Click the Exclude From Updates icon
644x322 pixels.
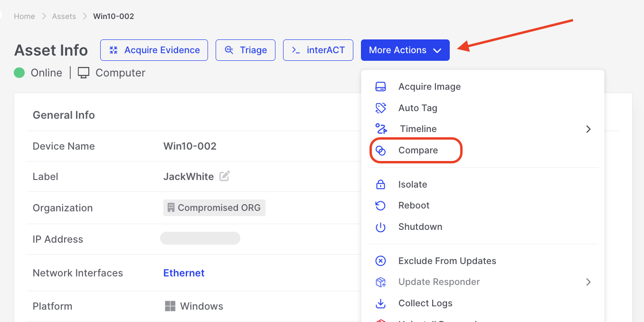click(x=380, y=261)
